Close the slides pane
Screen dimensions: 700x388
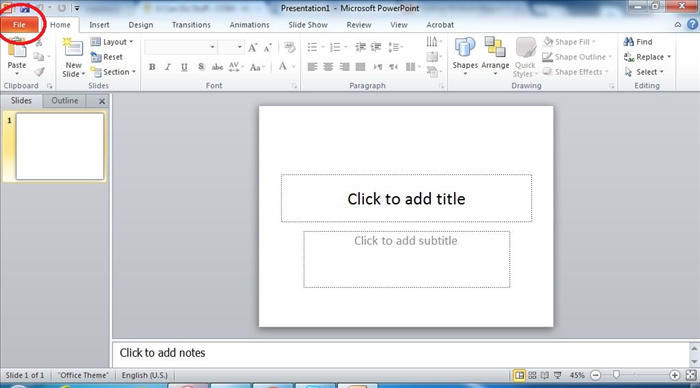[x=102, y=101]
